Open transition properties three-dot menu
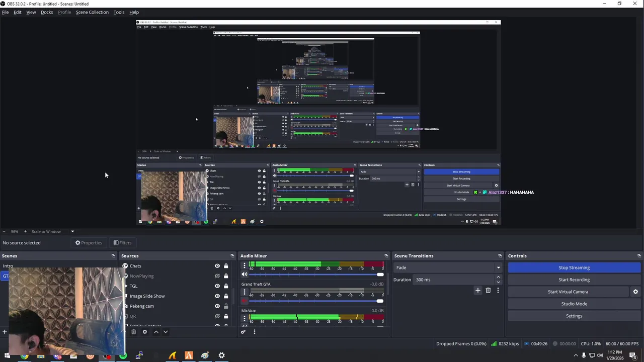The height and width of the screenshot is (362, 644). pyautogui.click(x=498, y=290)
